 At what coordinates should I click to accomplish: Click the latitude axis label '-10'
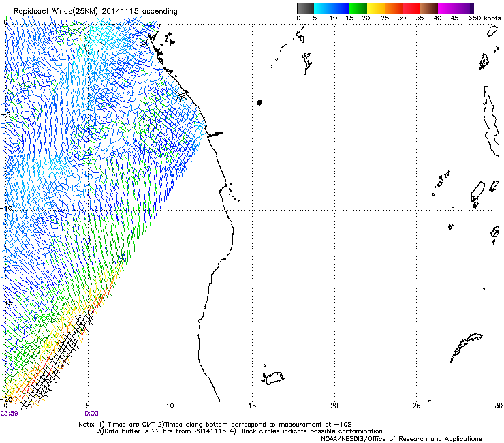pyautogui.click(x=7, y=208)
